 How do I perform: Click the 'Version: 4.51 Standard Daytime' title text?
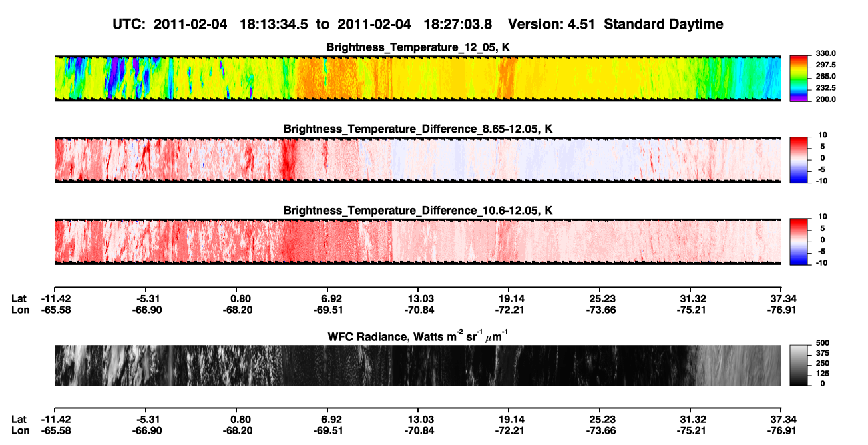[616, 24]
